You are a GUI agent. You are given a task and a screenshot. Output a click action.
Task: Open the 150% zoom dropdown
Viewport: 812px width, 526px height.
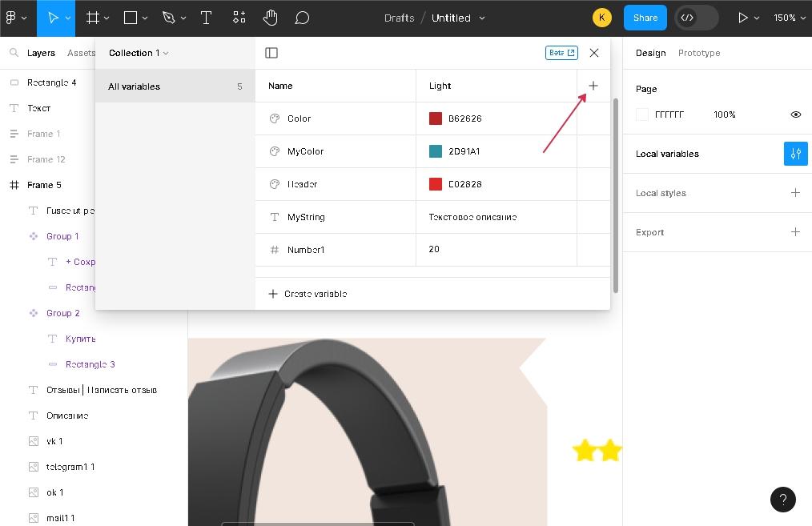789,18
